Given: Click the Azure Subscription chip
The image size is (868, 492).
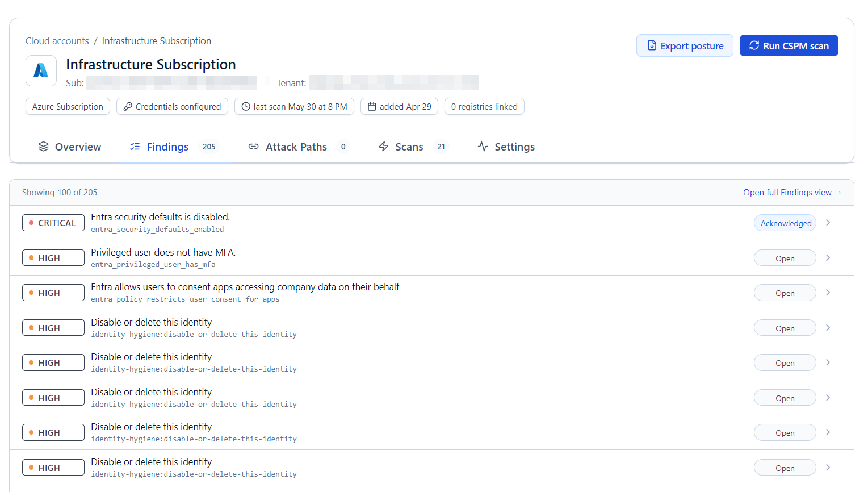Looking at the screenshot, I should pos(68,106).
